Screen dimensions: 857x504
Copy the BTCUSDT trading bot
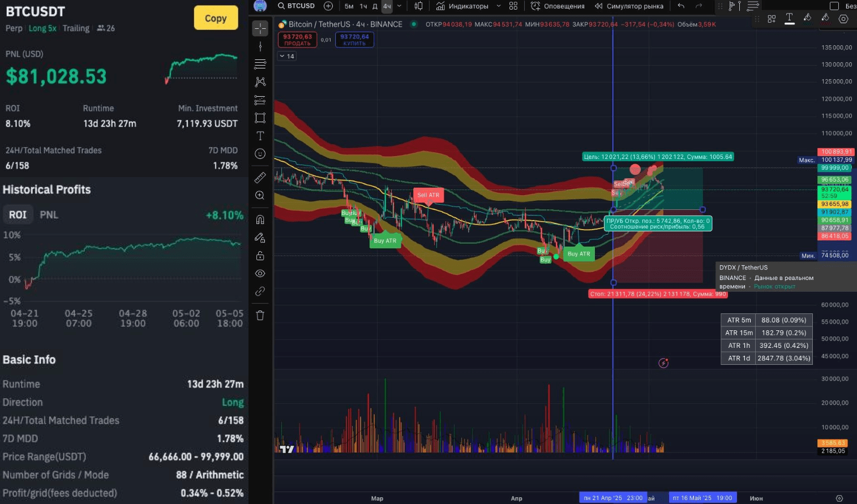[216, 18]
